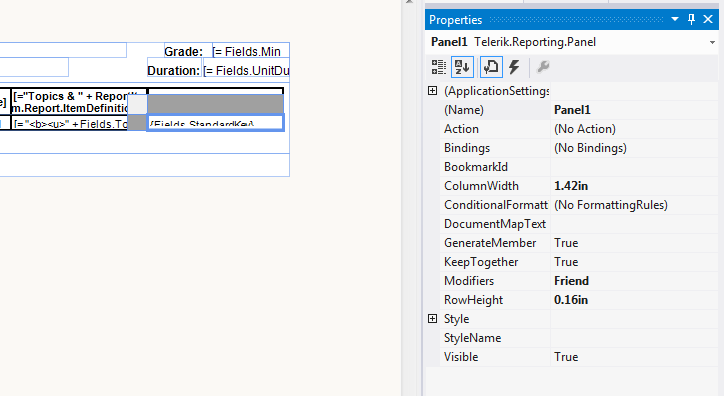Click the gray table header cell
This screenshot has width=724, height=396.
pos(215,104)
